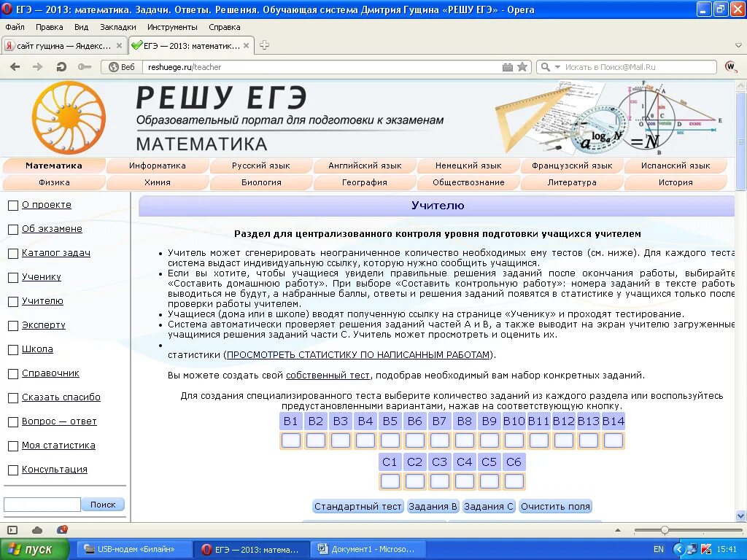Viewport: 747px width, 560px height.
Task: Click the Задания В button
Action: click(433, 506)
